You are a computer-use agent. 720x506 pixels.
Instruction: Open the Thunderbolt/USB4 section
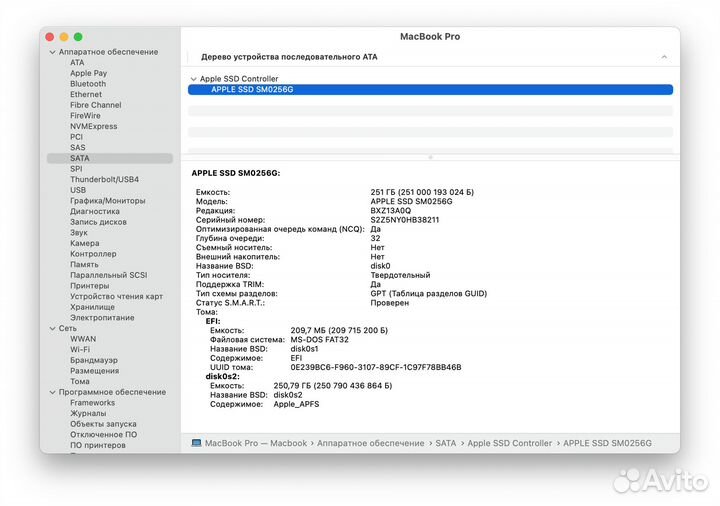[x=104, y=180]
